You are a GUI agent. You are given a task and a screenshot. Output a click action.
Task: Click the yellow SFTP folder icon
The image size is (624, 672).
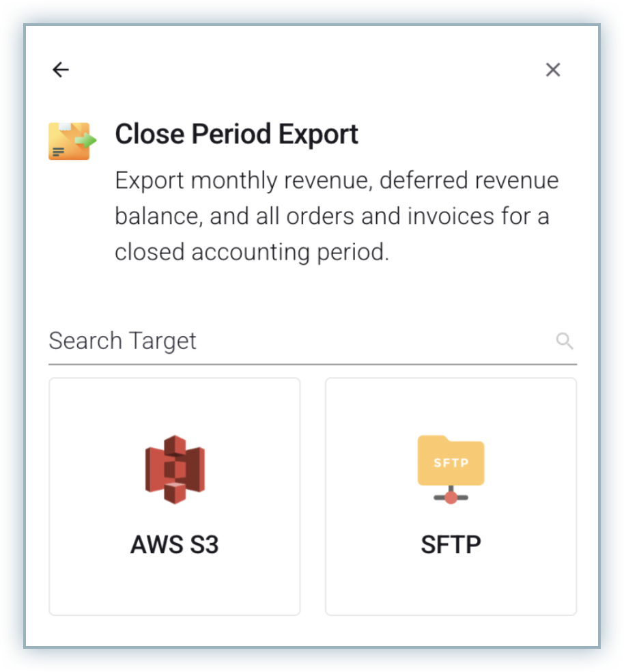pos(451,461)
